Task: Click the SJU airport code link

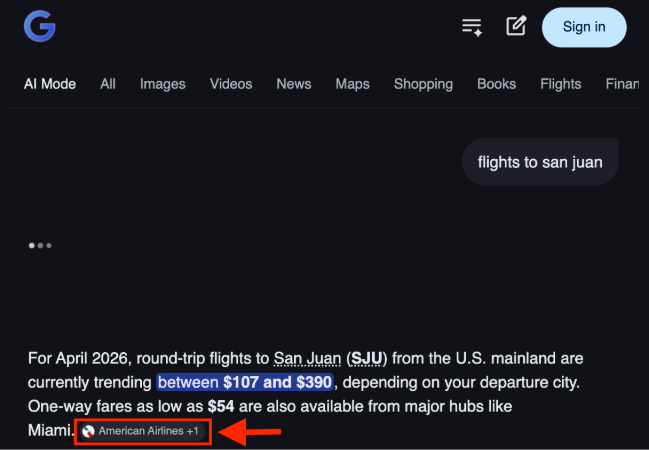Action: coord(366,359)
